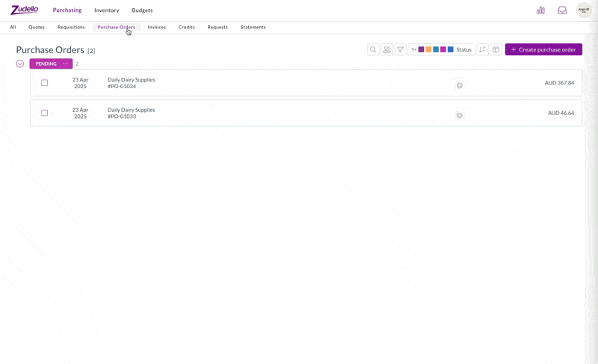
Task: Collapse the Pending group chevron
Action: (20, 64)
